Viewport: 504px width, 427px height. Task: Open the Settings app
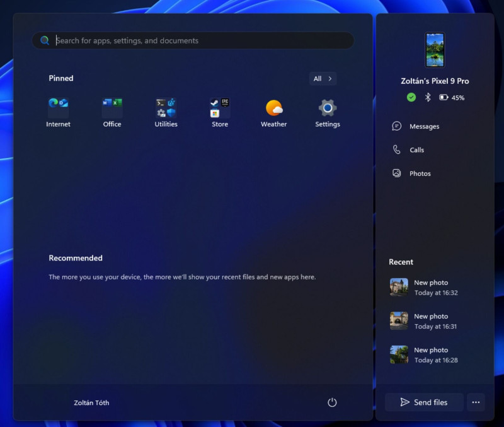coord(328,113)
